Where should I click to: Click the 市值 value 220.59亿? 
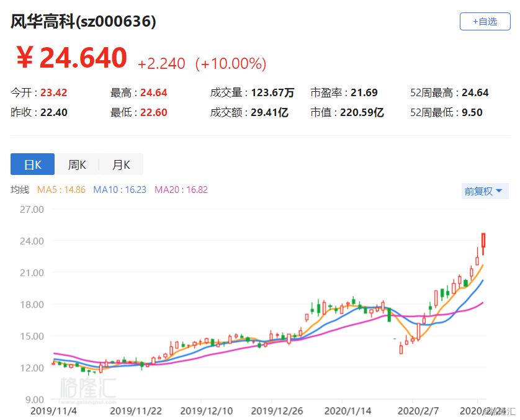coord(362,112)
